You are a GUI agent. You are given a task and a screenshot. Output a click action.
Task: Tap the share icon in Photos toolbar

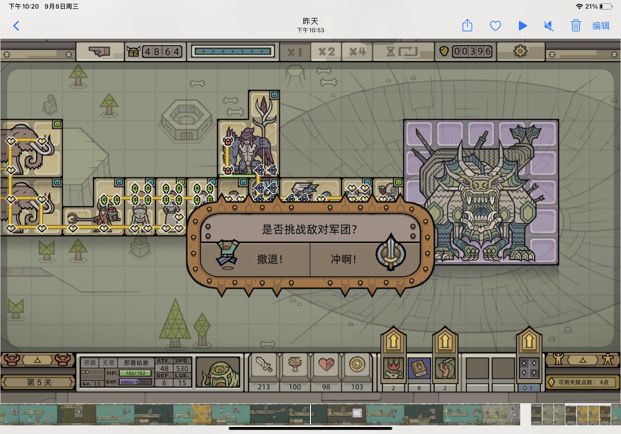click(467, 26)
